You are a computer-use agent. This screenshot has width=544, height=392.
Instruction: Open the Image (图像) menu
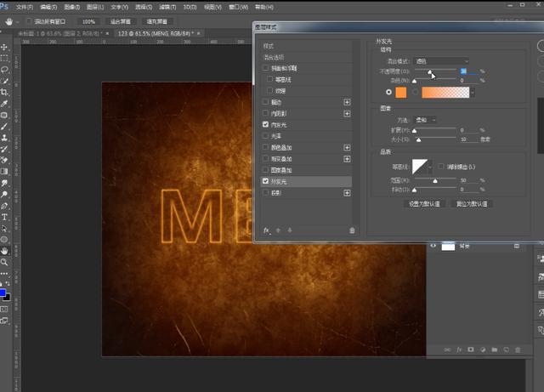71,7
